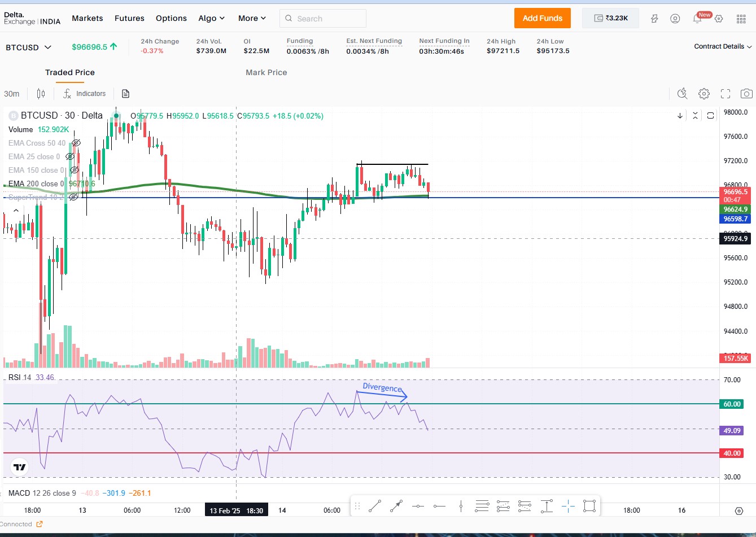The width and height of the screenshot is (756, 537).
Task: Select the Rectangle drawing tool
Action: click(x=590, y=506)
